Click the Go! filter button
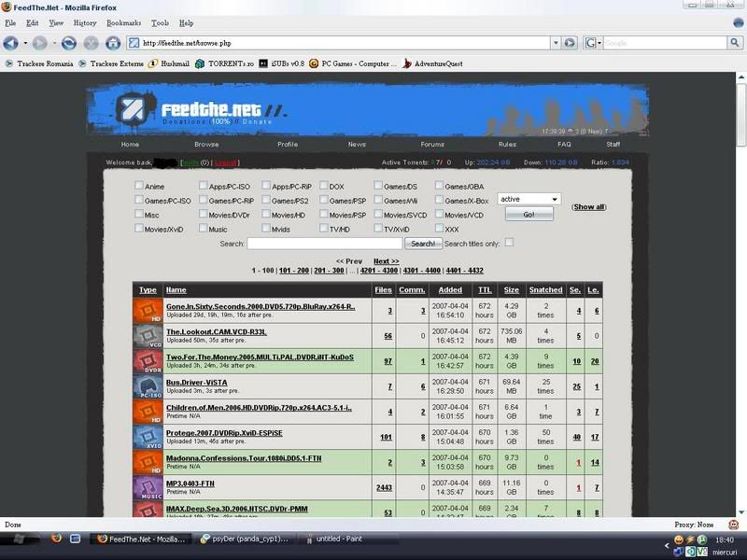 click(x=529, y=215)
